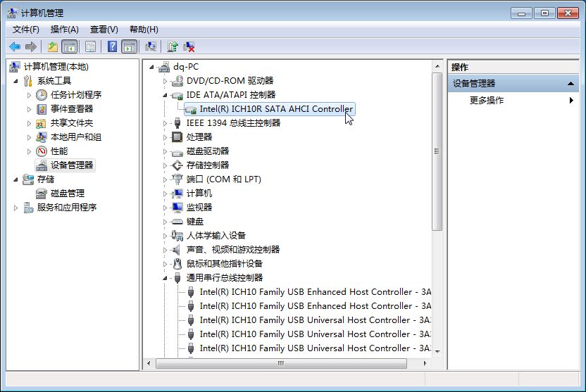
Task: Open the 文件(F) menu
Action: 26,30
